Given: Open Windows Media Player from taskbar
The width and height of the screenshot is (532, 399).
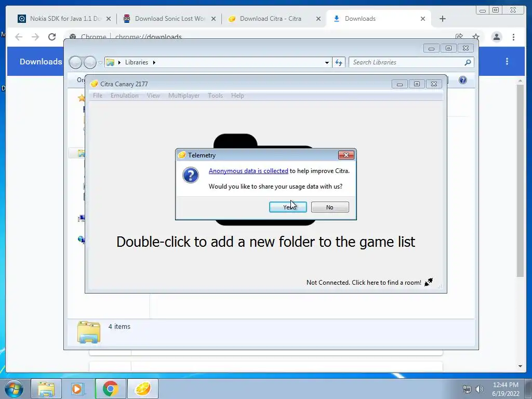Looking at the screenshot, I should 77,389.
